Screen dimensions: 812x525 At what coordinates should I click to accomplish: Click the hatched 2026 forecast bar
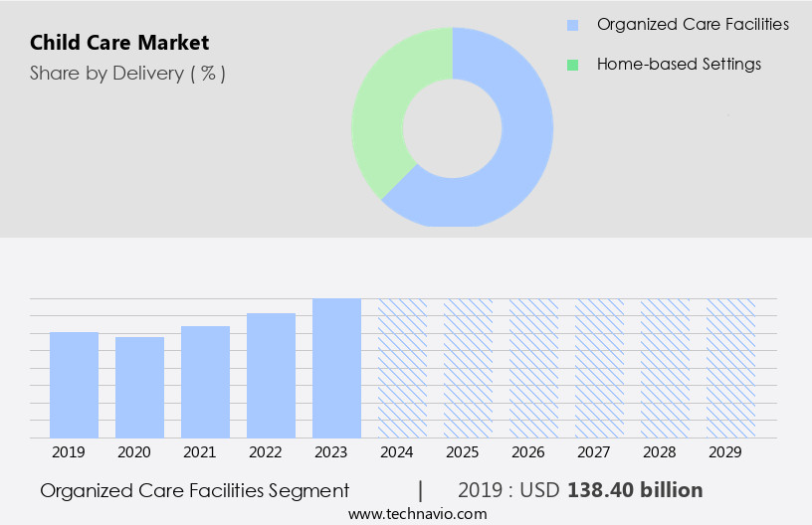(x=533, y=368)
